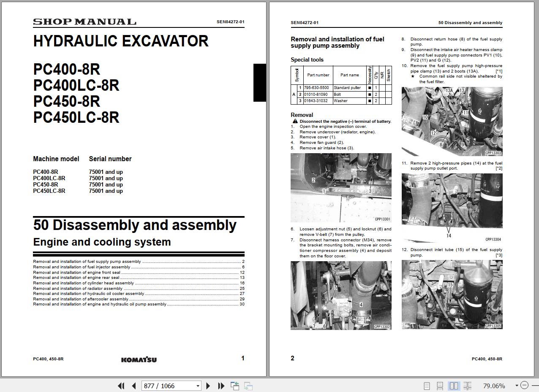Click the Removal section heading
The height and width of the screenshot is (392, 539).
point(302,115)
